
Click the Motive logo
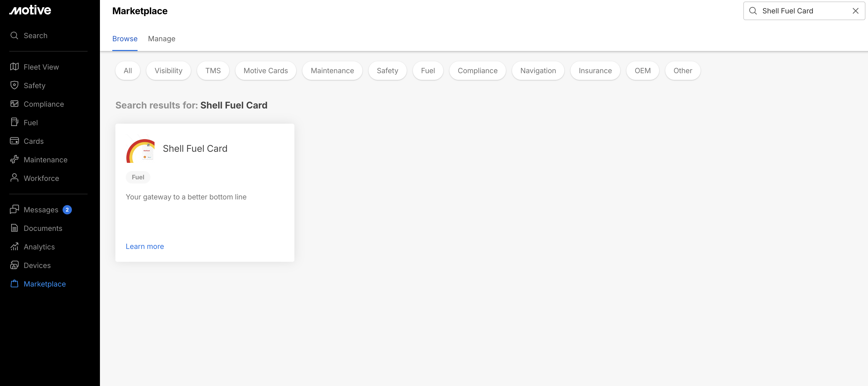pos(30,10)
